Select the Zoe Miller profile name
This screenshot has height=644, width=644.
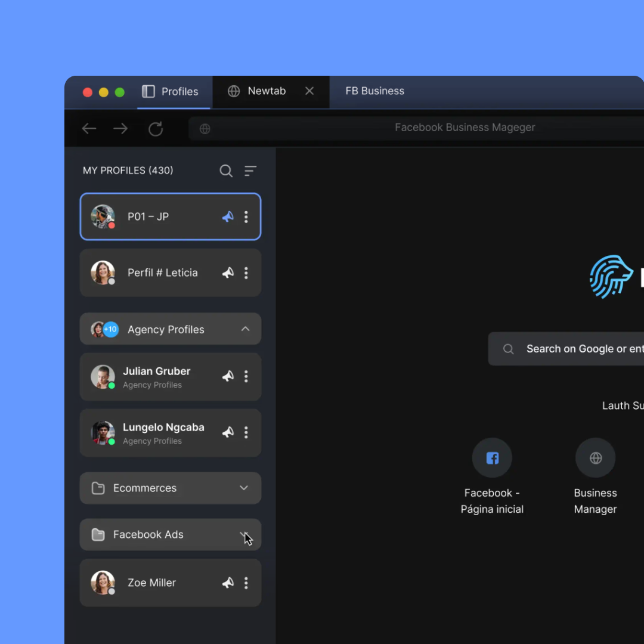pyautogui.click(x=151, y=583)
